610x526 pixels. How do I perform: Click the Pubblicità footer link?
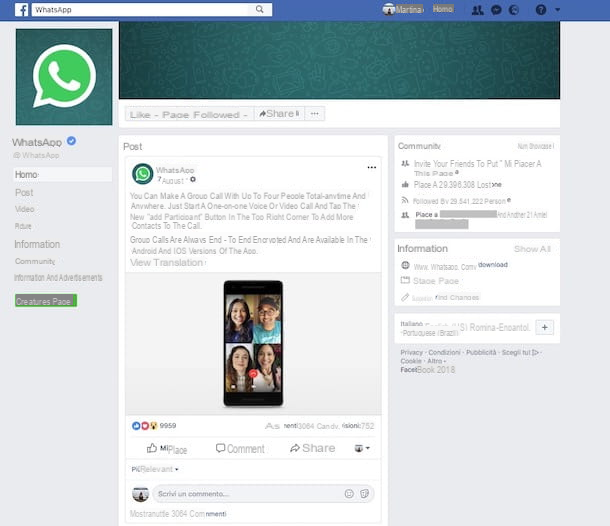tap(481, 352)
